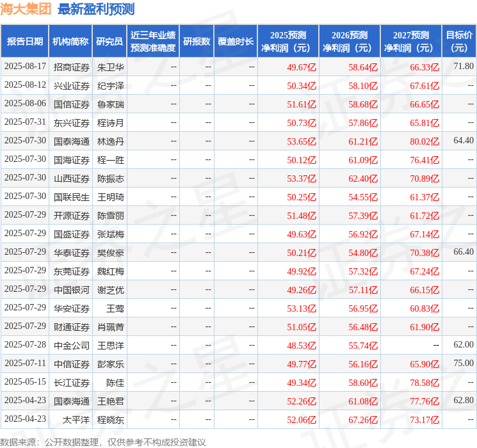This screenshot has height=448, width=477.
Task: Click the 80.02亿 profit value
Action: point(424,141)
